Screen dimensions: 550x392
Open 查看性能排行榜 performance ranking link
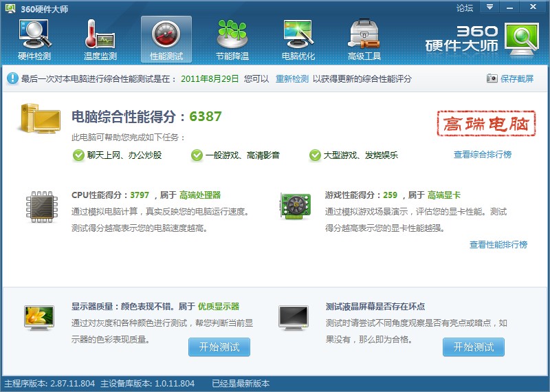coord(498,245)
